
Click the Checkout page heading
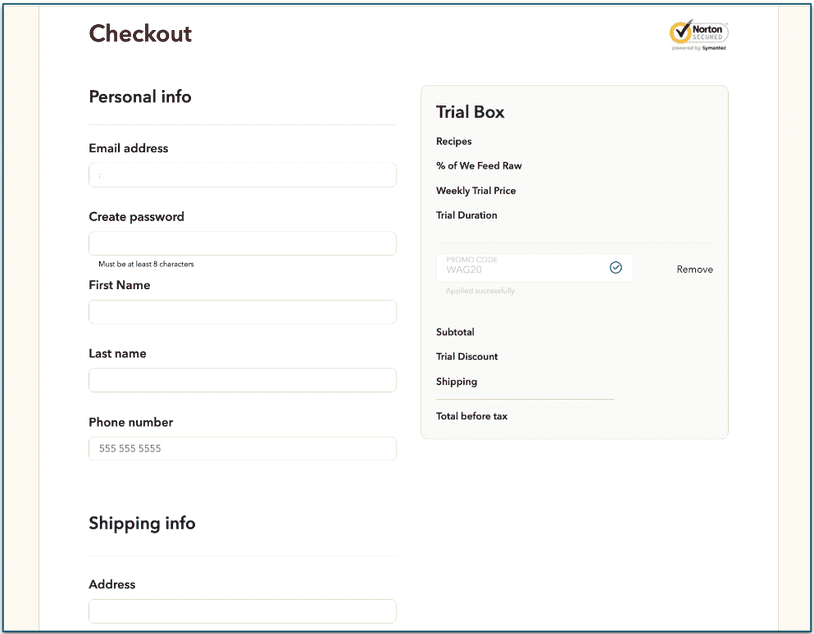tap(140, 34)
